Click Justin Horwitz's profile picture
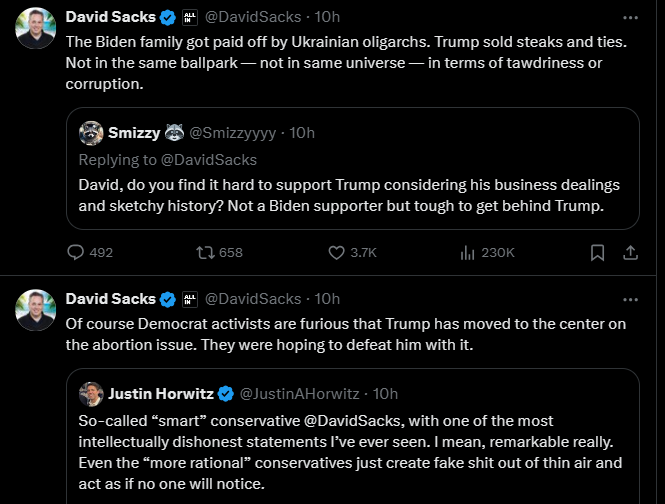The width and height of the screenshot is (665, 504). coord(91,393)
